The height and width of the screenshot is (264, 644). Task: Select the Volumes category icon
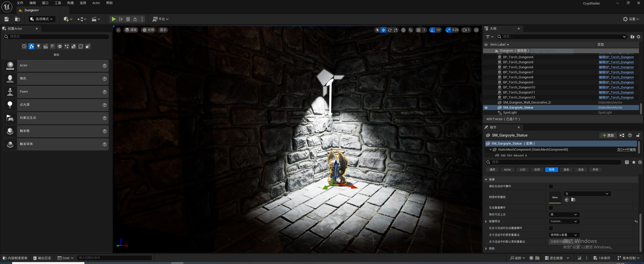point(81,46)
